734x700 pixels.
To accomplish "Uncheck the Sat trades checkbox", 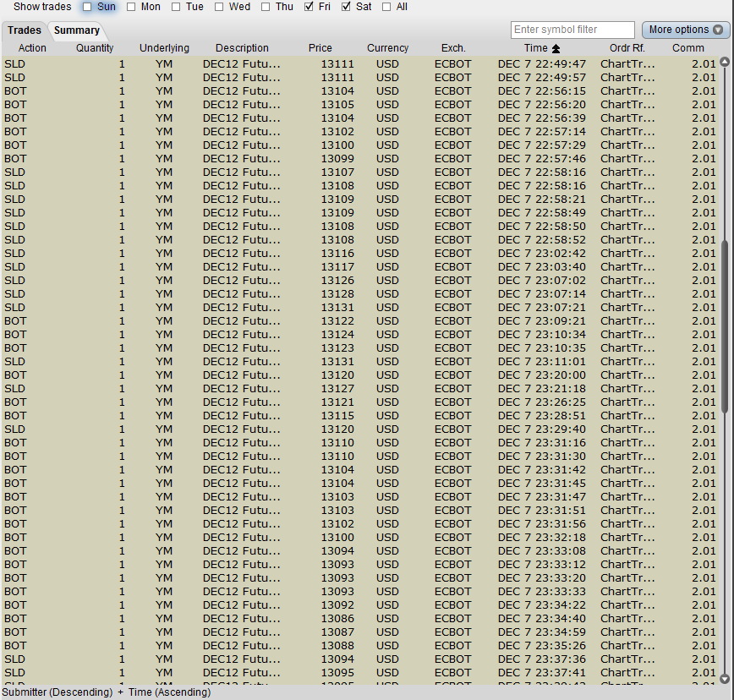I will tap(346, 7).
